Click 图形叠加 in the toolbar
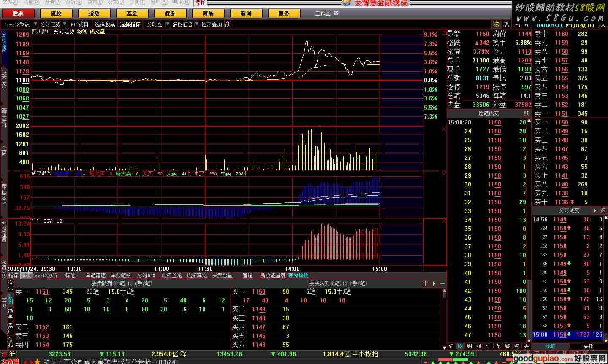This screenshot has height=364, width=608. (212, 24)
